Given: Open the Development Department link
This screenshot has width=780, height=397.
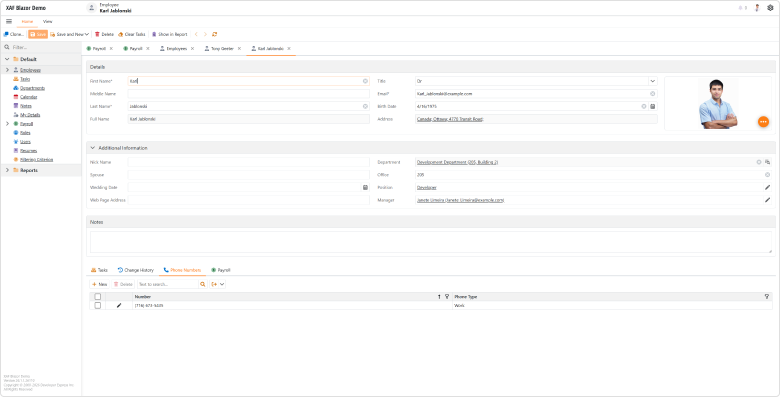Looking at the screenshot, I should [x=457, y=162].
